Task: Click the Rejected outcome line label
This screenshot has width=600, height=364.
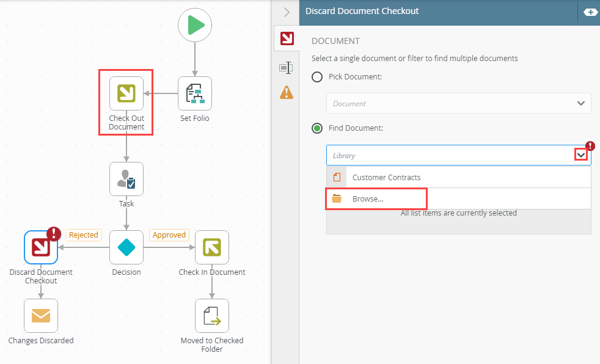Action: click(83, 235)
